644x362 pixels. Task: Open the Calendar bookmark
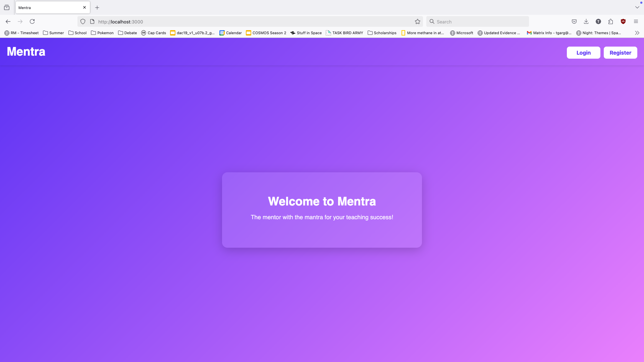tap(230, 33)
